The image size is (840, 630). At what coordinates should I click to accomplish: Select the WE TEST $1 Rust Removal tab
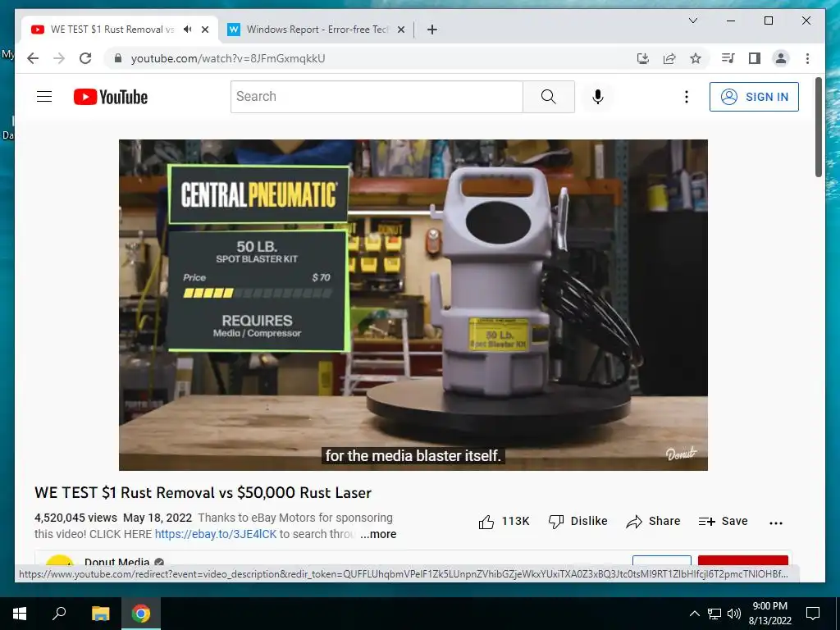click(112, 30)
